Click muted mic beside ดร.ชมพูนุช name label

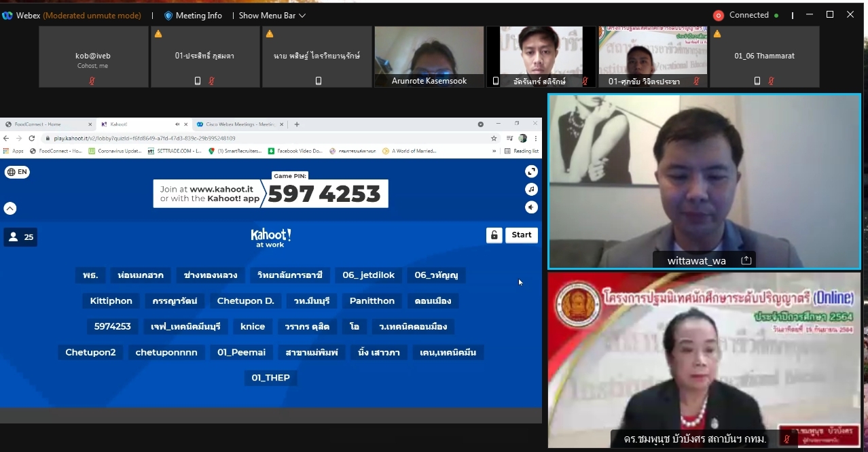786,439
